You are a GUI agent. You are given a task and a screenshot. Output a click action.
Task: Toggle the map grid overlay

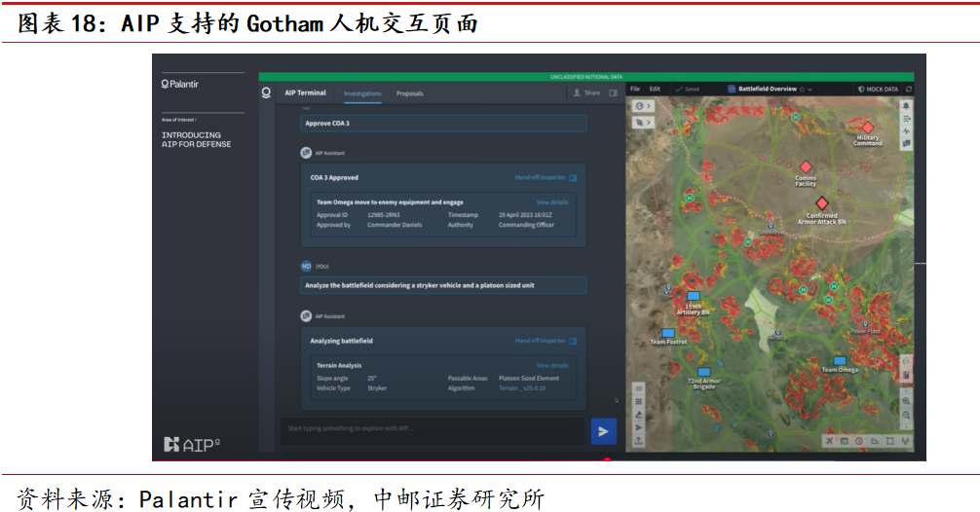point(639,401)
